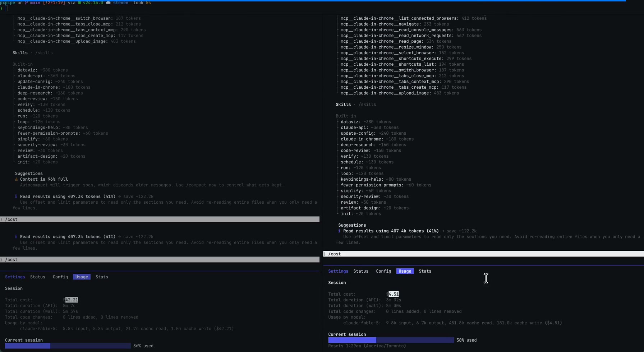Click 'Total duration (wall): 5m 30s' line

[x=364, y=306]
